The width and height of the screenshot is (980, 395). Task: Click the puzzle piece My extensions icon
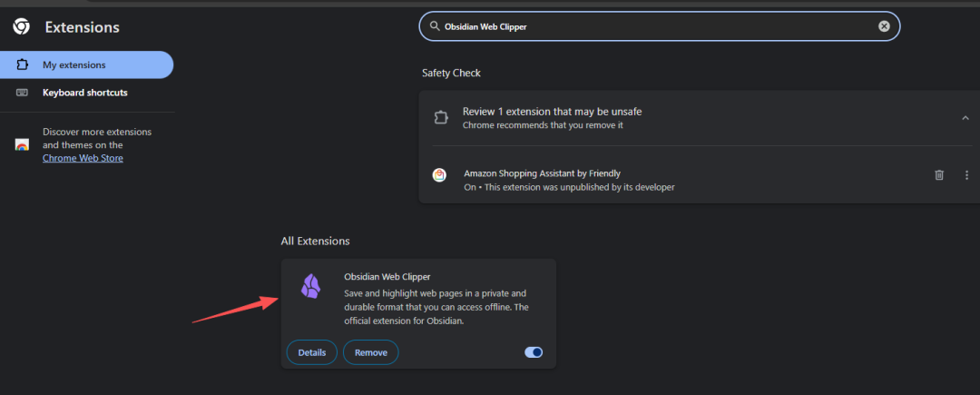pos(22,65)
